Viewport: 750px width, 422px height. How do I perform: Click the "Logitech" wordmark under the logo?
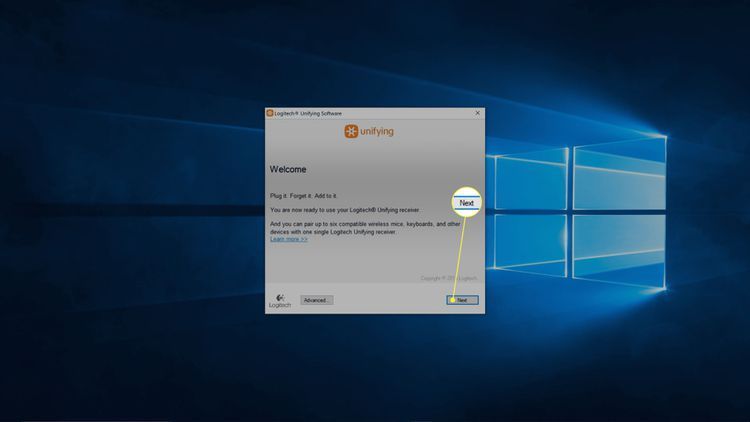pyautogui.click(x=279, y=305)
